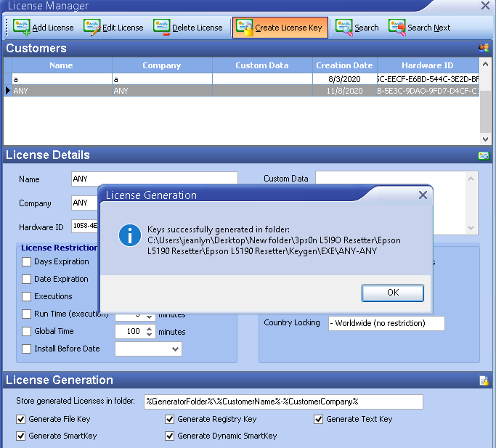Screen dimensions: 496x448
Task: Uncheck Generate Registry Key
Action: [x=169, y=419]
